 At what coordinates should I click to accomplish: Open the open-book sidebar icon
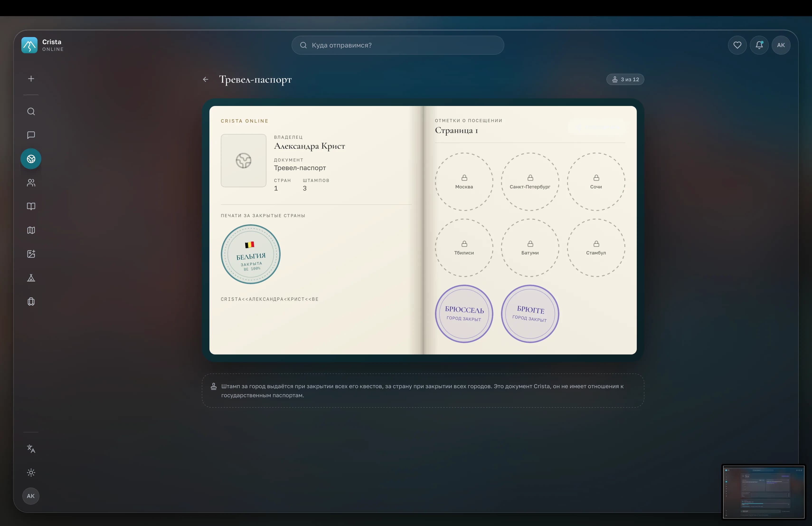coord(31,206)
